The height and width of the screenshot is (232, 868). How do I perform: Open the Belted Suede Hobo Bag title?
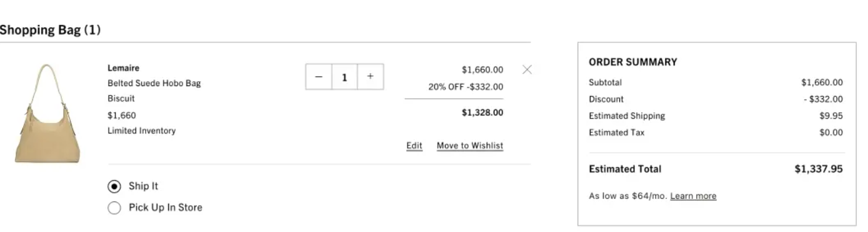154,83
